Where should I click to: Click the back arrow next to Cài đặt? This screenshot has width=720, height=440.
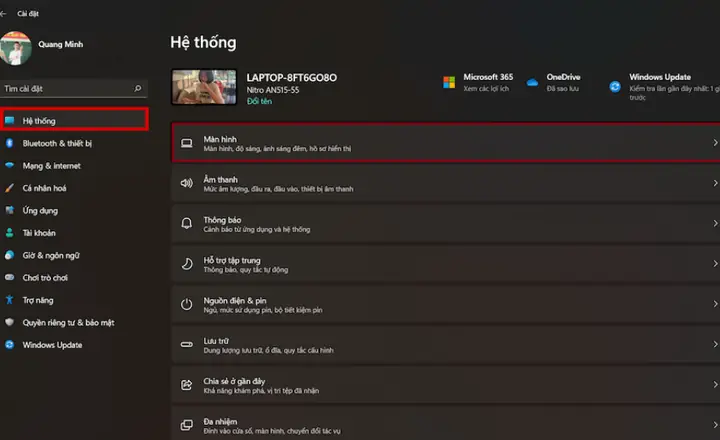click(x=3, y=14)
